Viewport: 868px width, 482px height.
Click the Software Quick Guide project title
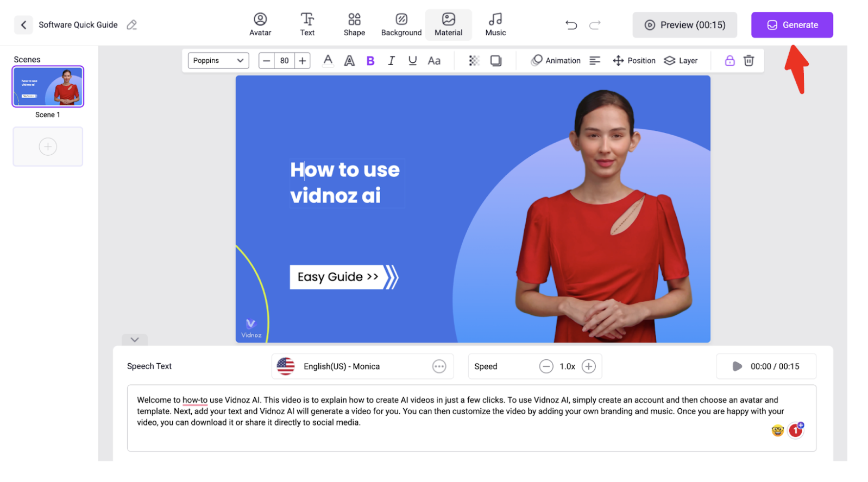click(x=78, y=25)
